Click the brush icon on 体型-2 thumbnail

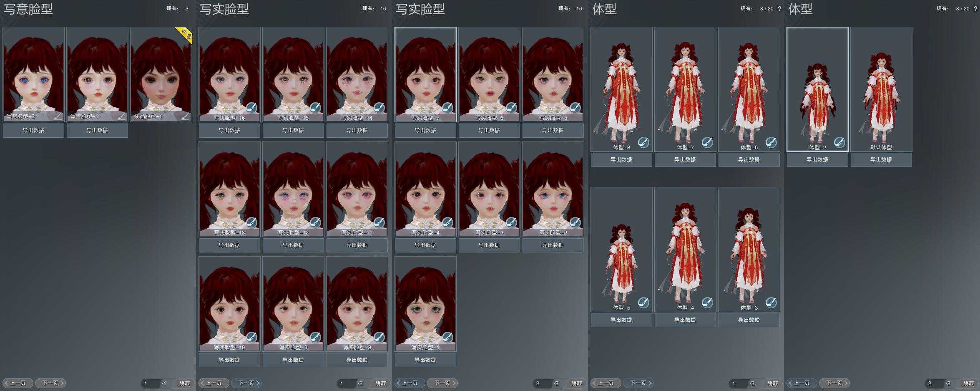coord(839,142)
